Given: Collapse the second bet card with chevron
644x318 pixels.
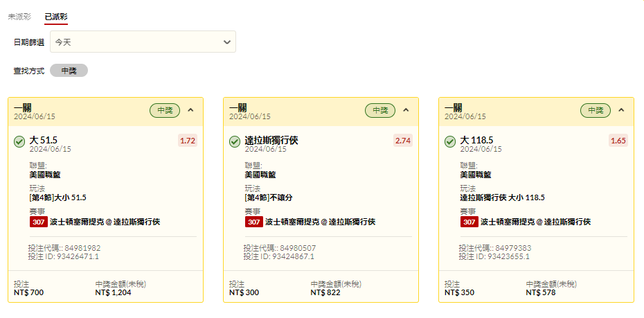Looking at the screenshot, I should 406,110.
